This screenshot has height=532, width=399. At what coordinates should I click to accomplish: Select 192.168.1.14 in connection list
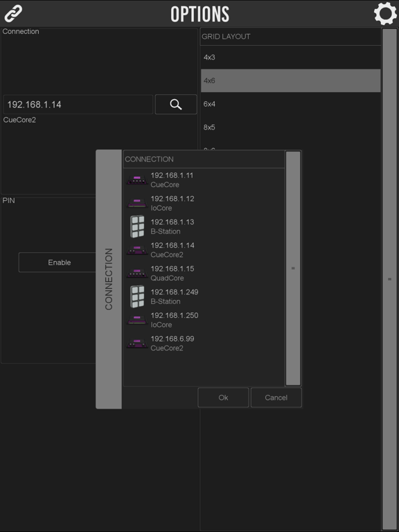coord(204,250)
